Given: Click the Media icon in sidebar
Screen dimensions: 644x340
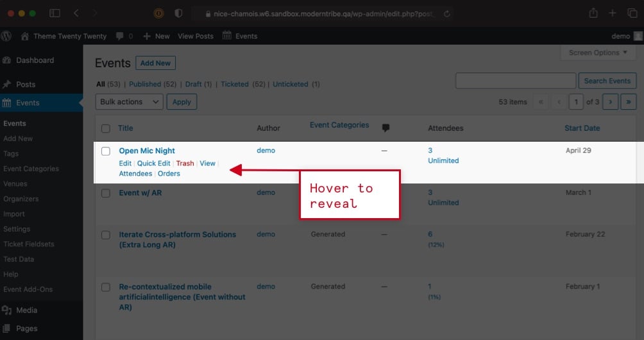Looking at the screenshot, I should [6, 310].
